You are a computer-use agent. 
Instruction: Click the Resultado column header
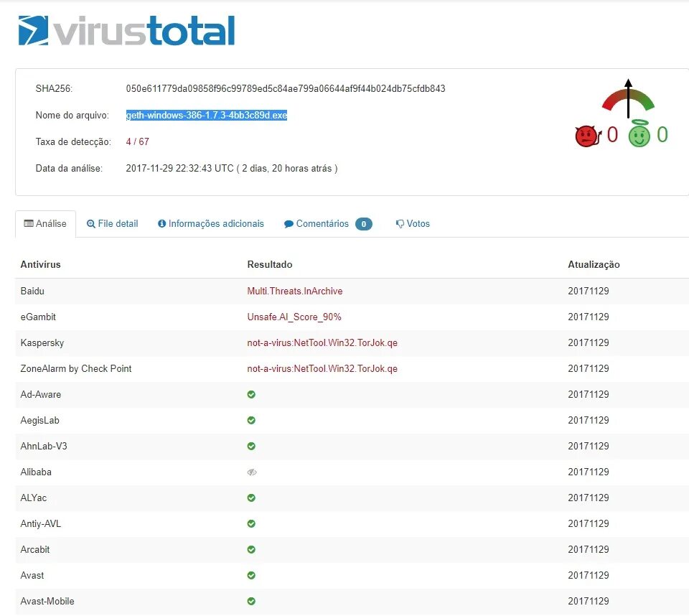tap(270, 265)
